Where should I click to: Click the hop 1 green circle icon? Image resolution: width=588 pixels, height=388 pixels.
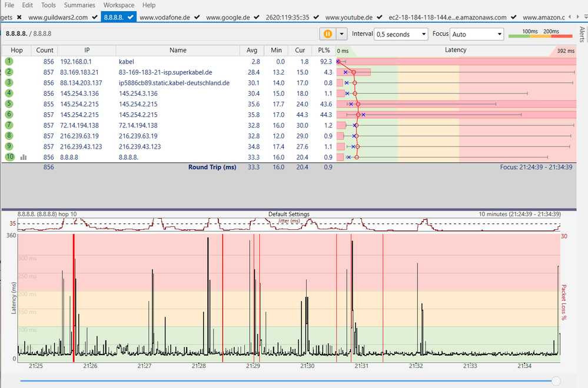pyautogui.click(x=9, y=61)
